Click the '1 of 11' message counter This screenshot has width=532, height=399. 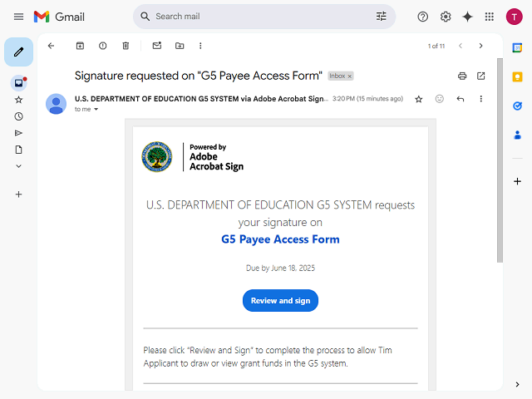436,47
